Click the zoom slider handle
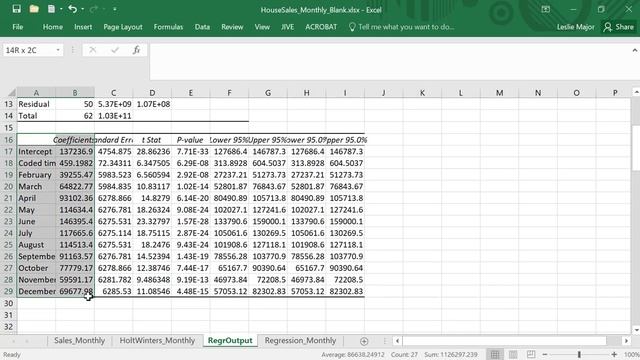640x360 pixels. click(579, 355)
